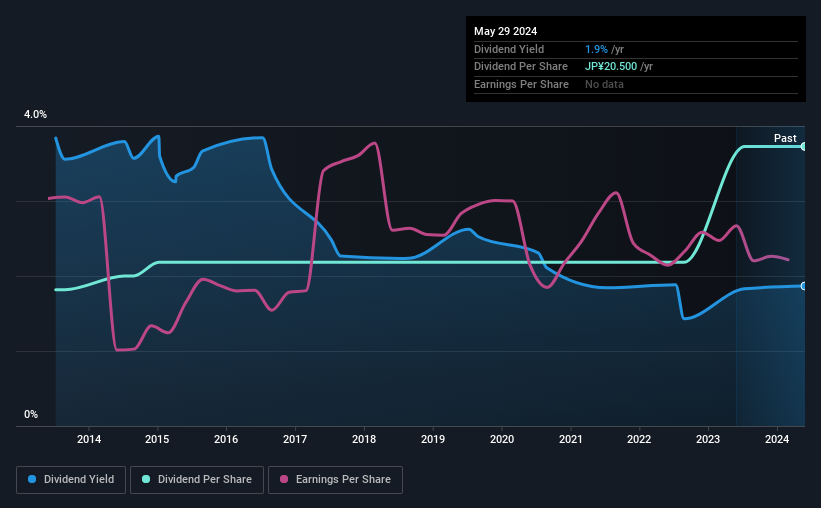Click the teal Dividend Per Share legend dot
Viewport: 821px width, 508px height.
click(146, 479)
